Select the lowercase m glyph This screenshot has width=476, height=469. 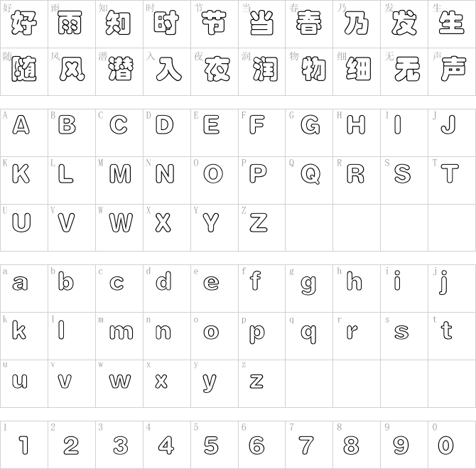[121, 332]
